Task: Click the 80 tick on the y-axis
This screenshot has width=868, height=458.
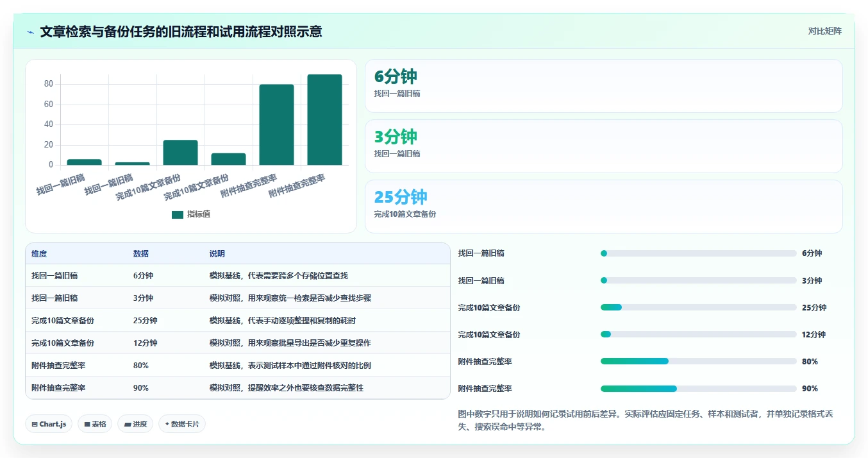Action: [x=48, y=84]
